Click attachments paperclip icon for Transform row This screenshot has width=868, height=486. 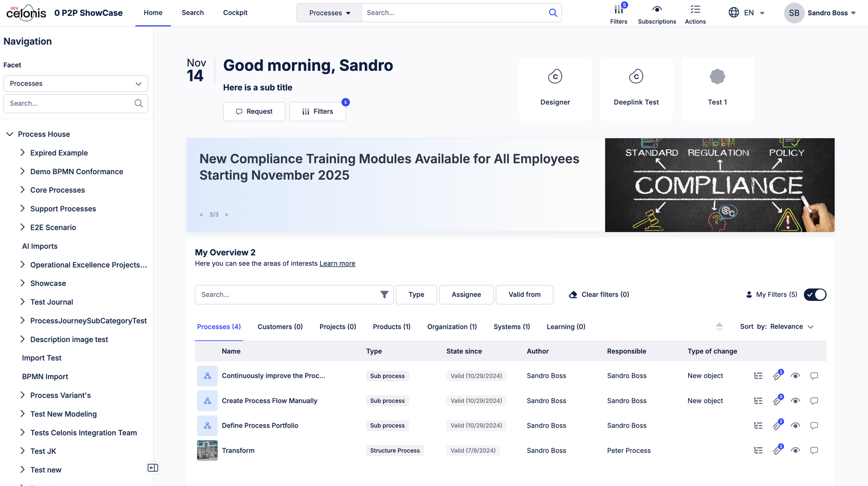click(x=777, y=451)
